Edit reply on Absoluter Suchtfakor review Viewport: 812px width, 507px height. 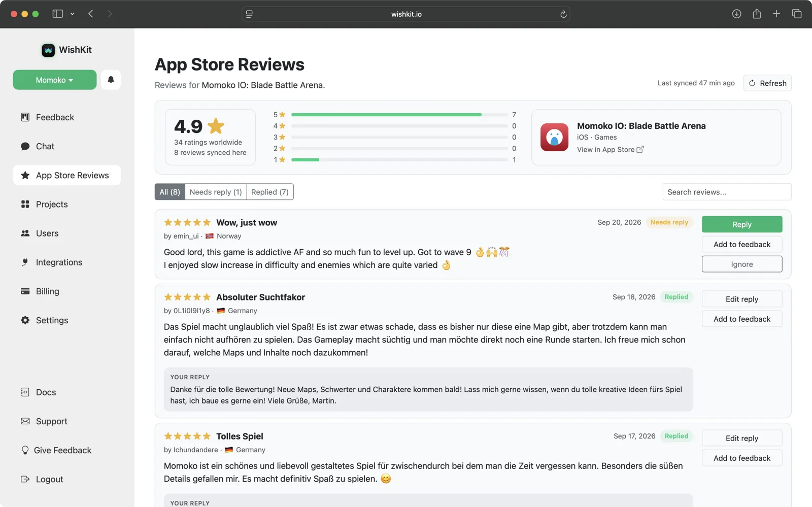pyautogui.click(x=742, y=299)
